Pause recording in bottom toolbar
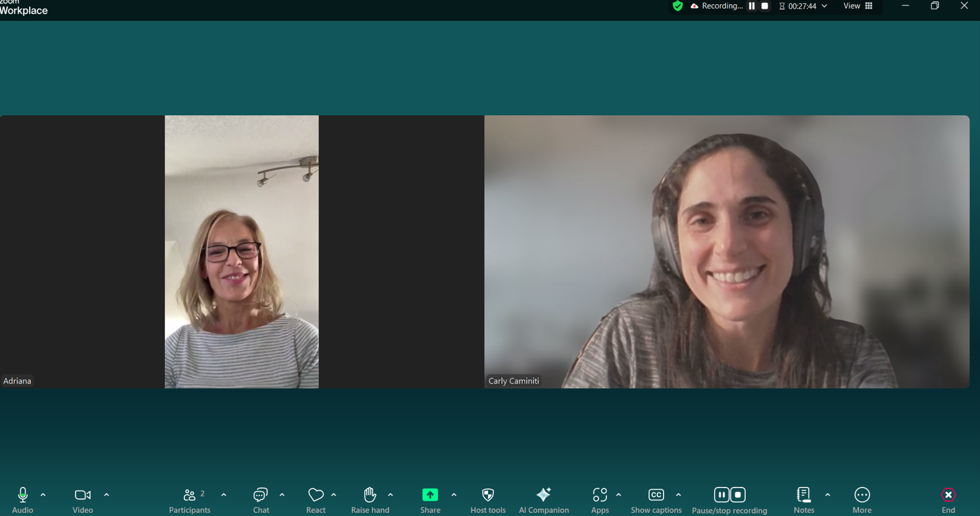The image size is (980, 516). click(x=722, y=495)
